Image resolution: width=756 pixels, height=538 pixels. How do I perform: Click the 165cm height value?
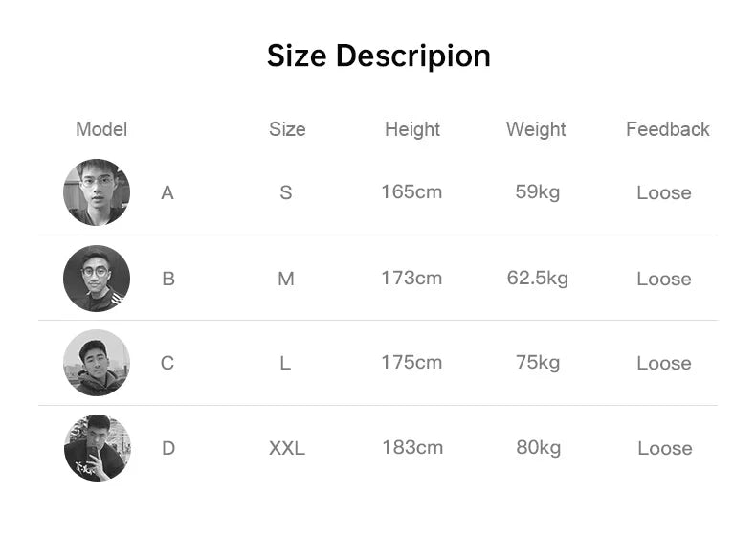[x=411, y=191]
